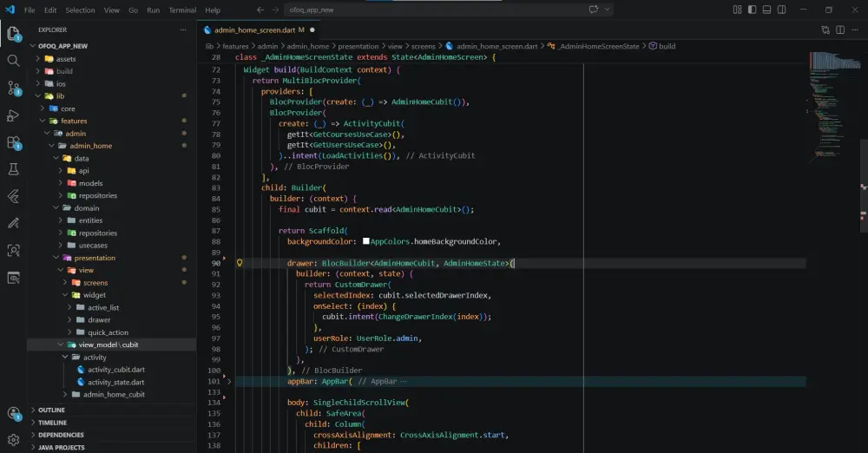The width and height of the screenshot is (868, 453).
Task: Open the Copilot chat icon in title bar
Action: [594, 10]
